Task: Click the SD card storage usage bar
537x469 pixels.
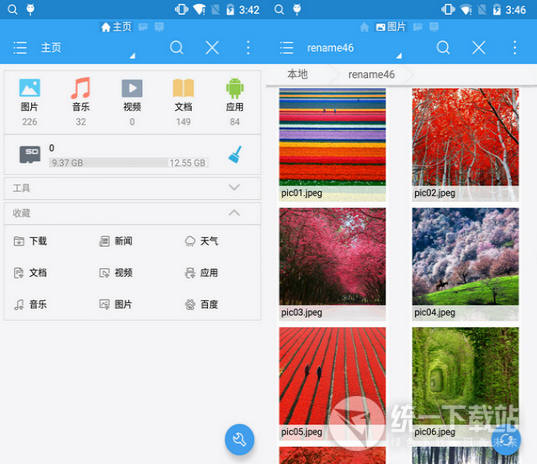Action: [129, 163]
